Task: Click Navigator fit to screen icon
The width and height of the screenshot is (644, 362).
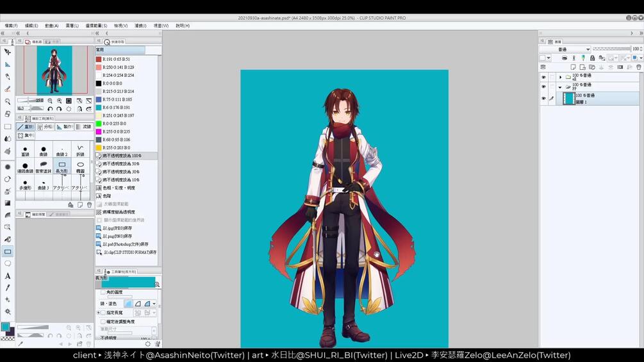Action: point(69,101)
